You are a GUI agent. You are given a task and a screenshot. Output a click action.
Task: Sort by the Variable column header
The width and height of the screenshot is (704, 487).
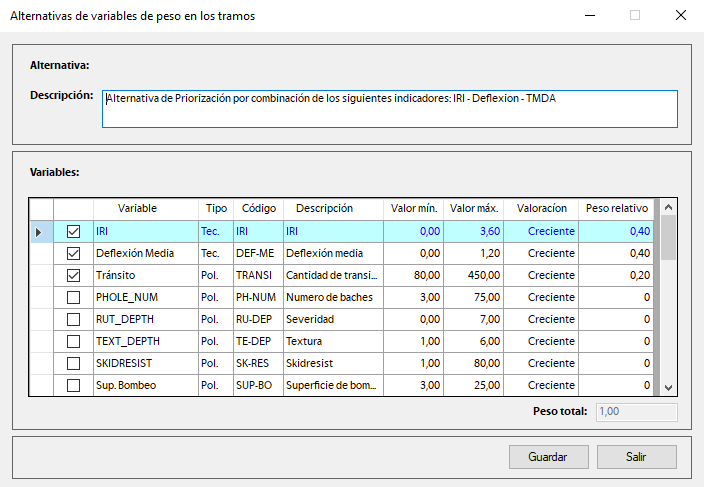[x=137, y=209]
